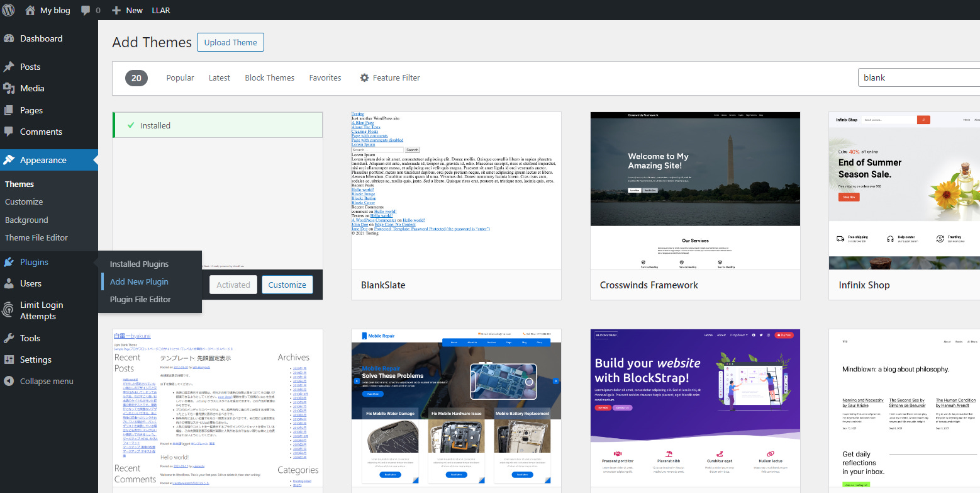
Task: Open the Mobile Repair theme thumbnail
Action: tap(456, 408)
